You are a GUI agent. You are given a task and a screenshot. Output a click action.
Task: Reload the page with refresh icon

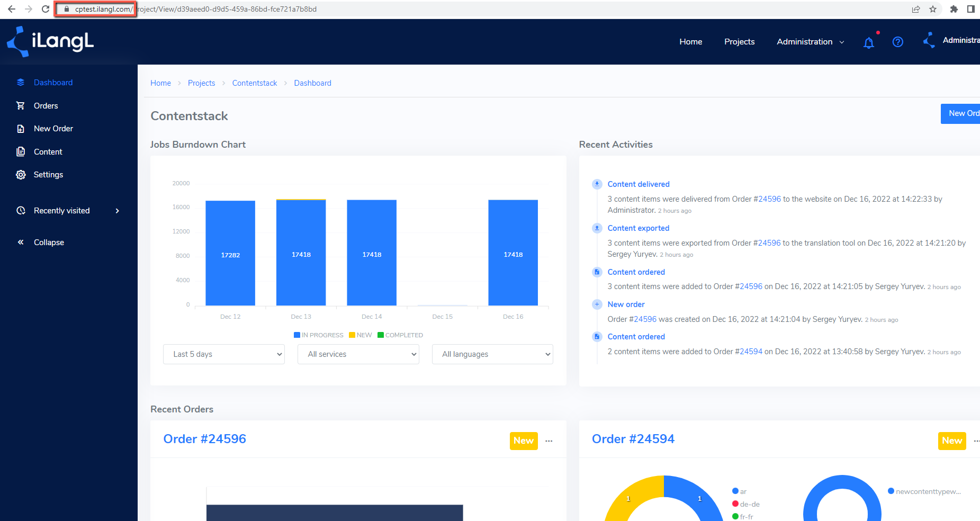click(x=46, y=9)
